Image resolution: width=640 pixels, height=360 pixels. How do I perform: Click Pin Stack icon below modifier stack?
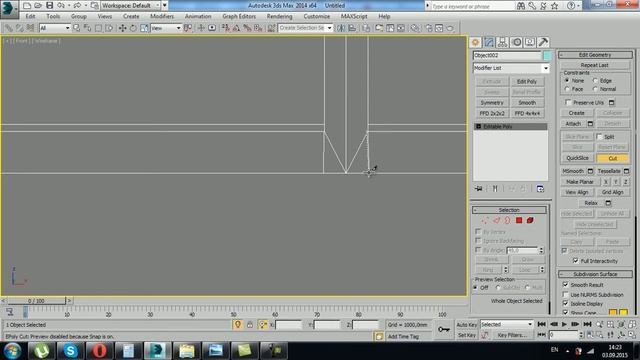pos(479,189)
